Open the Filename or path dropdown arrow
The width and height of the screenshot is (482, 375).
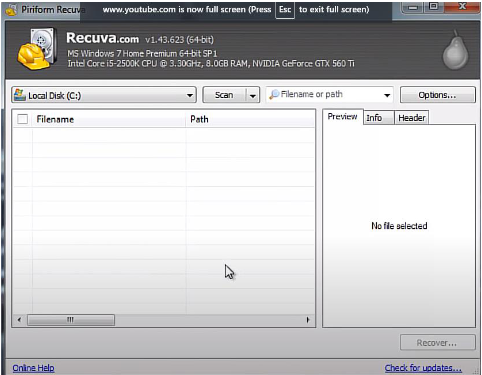[387, 95]
